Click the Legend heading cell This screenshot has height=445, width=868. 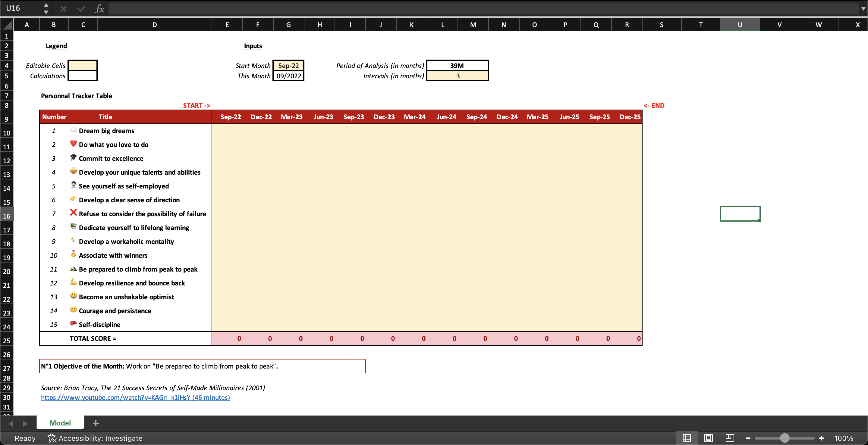56,46
